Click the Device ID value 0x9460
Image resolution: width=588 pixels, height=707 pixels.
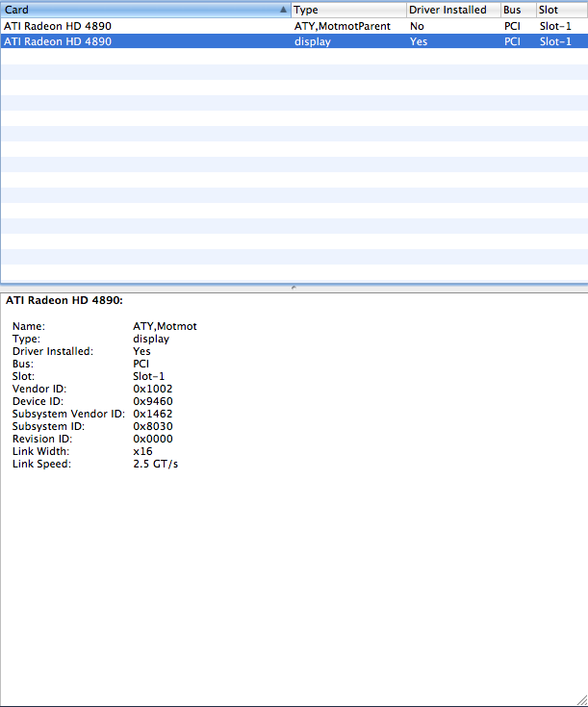(152, 401)
